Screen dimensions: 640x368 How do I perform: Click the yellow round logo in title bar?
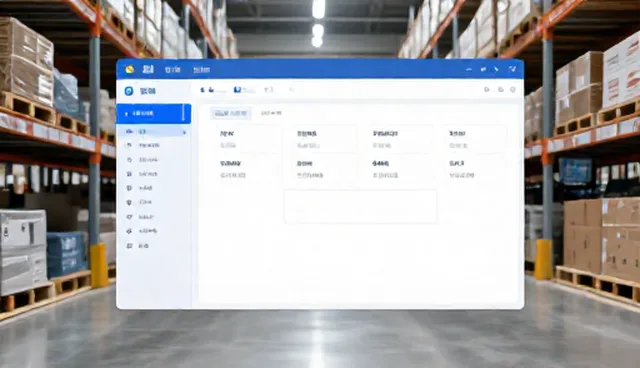click(130, 69)
